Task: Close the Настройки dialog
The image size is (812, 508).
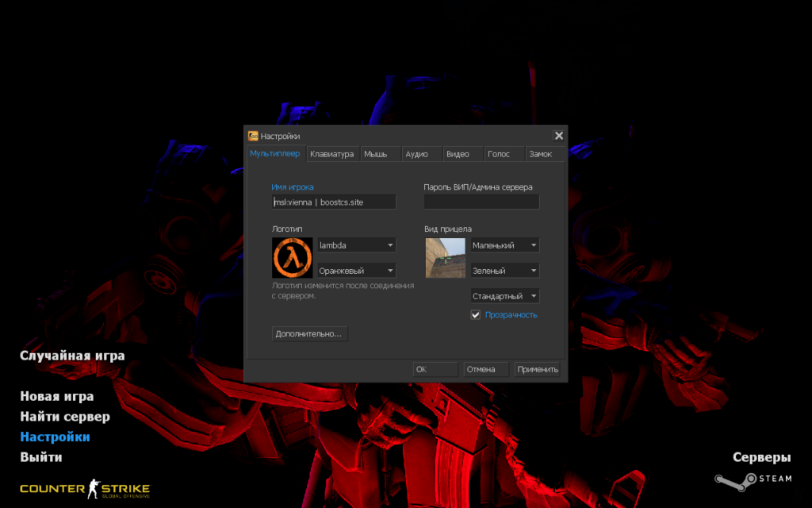Action: pyautogui.click(x=559, y=136)
